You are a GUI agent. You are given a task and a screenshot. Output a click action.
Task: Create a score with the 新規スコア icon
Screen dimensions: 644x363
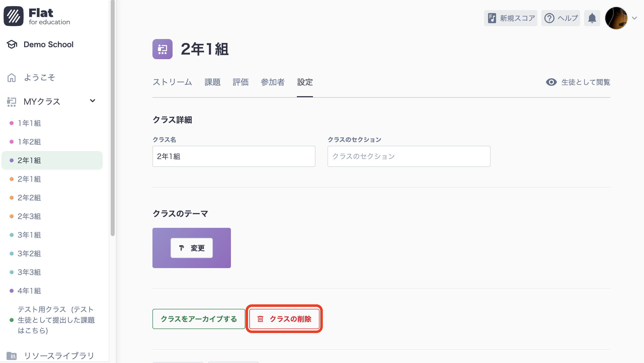[x=492, y=18]
